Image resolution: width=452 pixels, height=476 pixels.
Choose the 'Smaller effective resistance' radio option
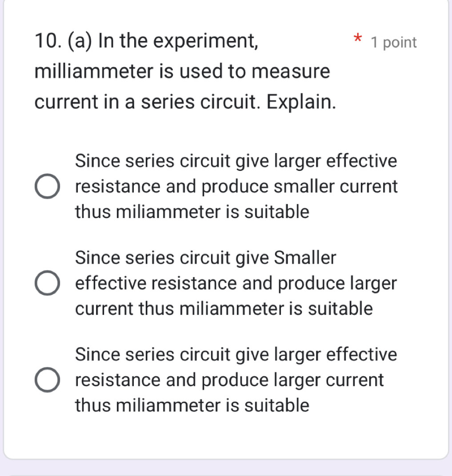pyautogui.click(x=48, y=284)
